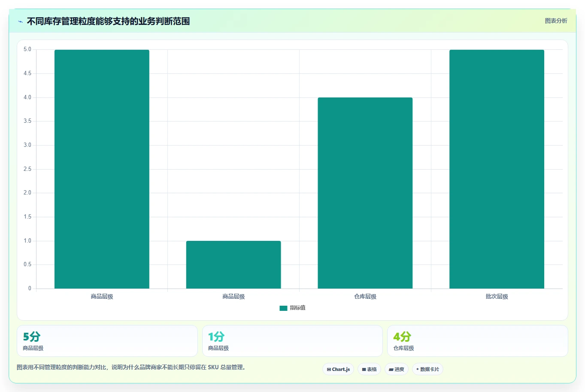
Task: Click the 5.0 y-axis tick label
Action: pyautogui.click(x=27, y=49)
